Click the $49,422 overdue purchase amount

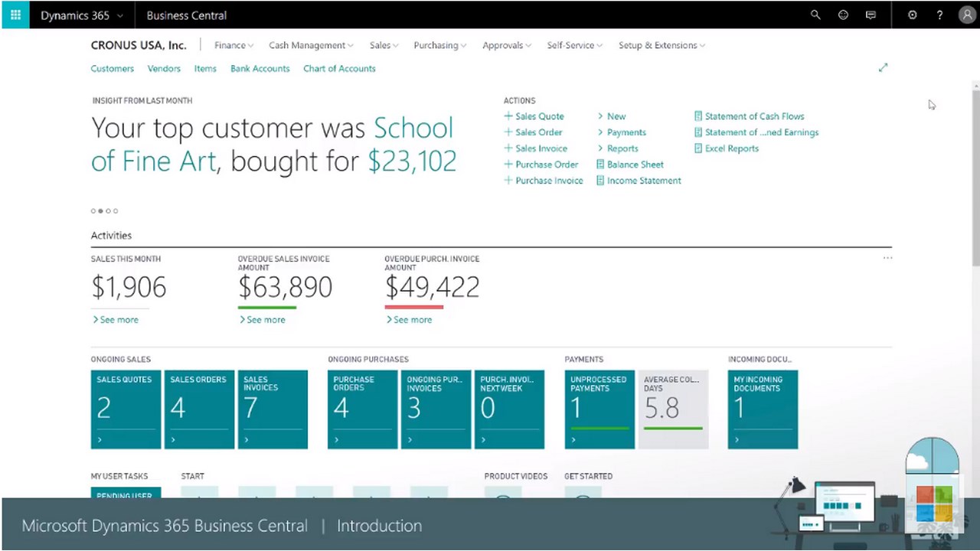(433, 288)
